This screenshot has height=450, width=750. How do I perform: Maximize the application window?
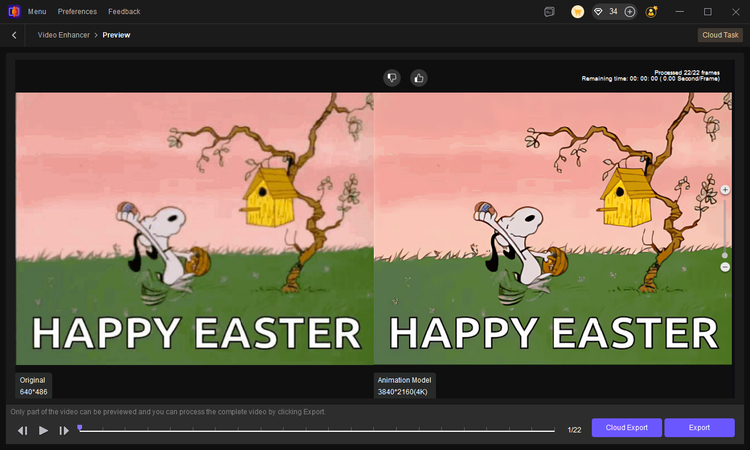click(x=707, y=11)
